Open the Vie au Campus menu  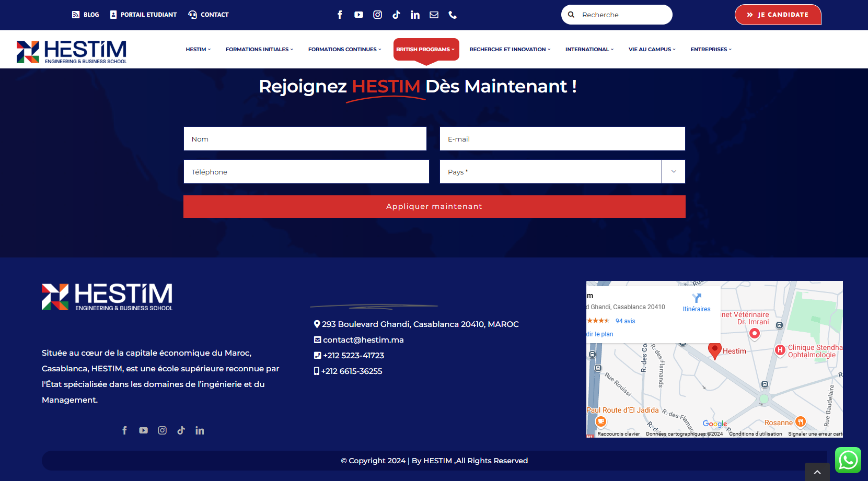pyautogui.click(x=652, y=50)
